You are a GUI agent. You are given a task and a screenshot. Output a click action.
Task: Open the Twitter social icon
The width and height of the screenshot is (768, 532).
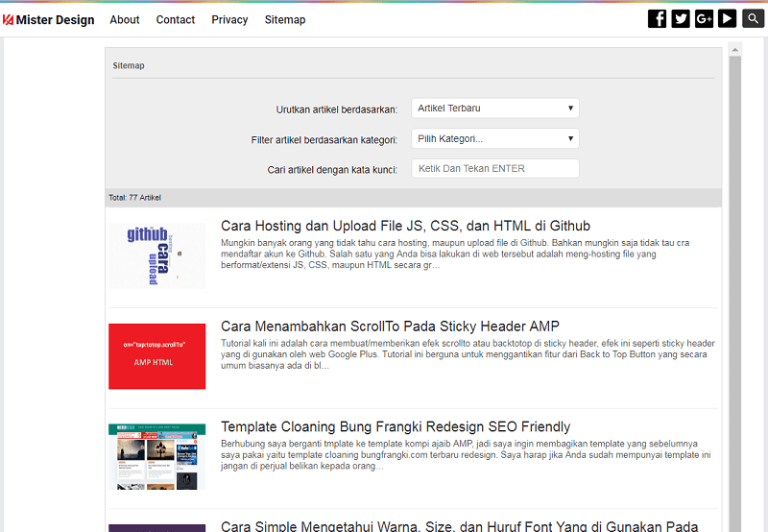[x=681, y=19]
